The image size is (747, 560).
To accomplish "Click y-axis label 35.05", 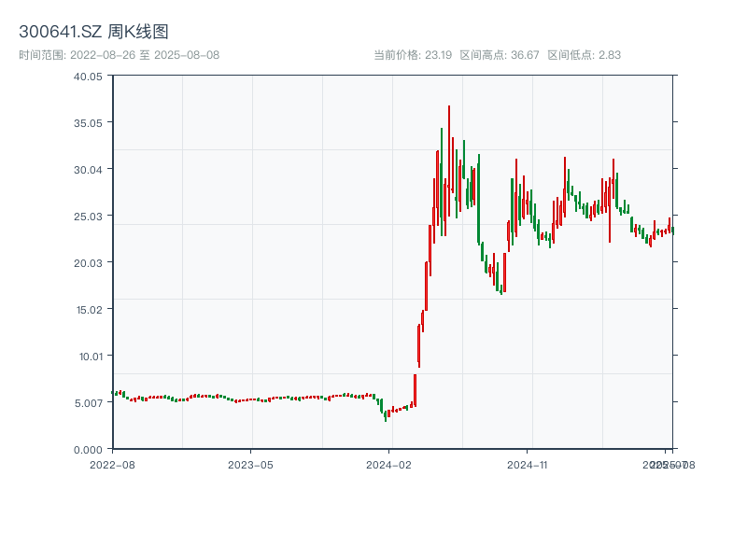I will [88, 123].
